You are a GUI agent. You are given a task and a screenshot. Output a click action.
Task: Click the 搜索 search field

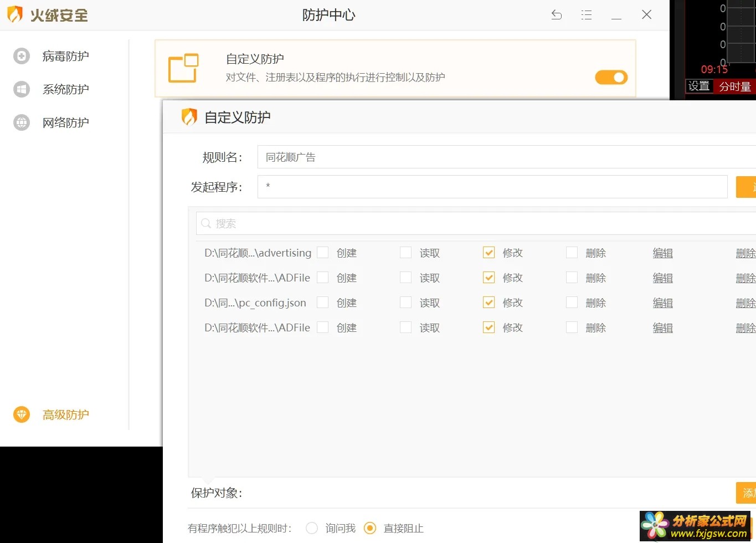point(476,223)
